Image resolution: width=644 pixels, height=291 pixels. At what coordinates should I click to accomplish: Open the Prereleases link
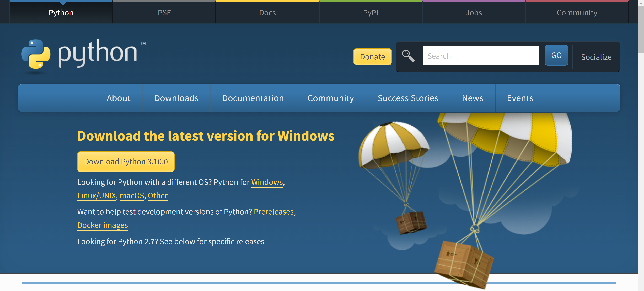[x=273, y=212]
